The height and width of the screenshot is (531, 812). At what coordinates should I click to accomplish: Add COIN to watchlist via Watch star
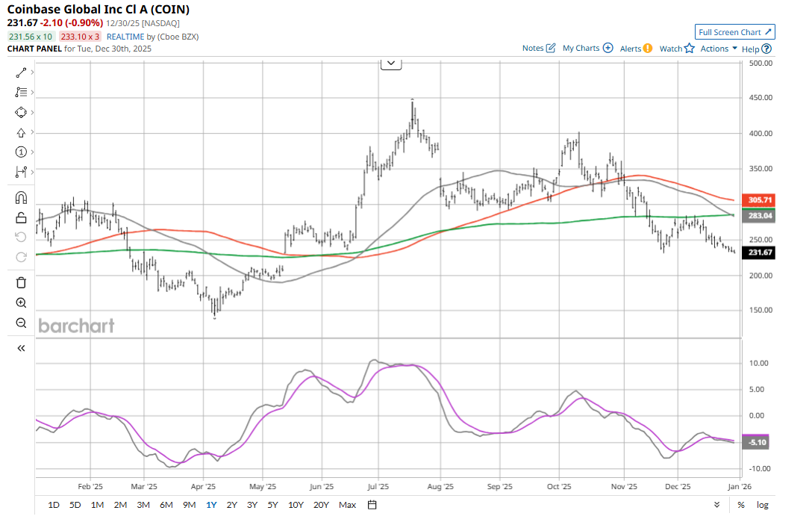[677, 49]
